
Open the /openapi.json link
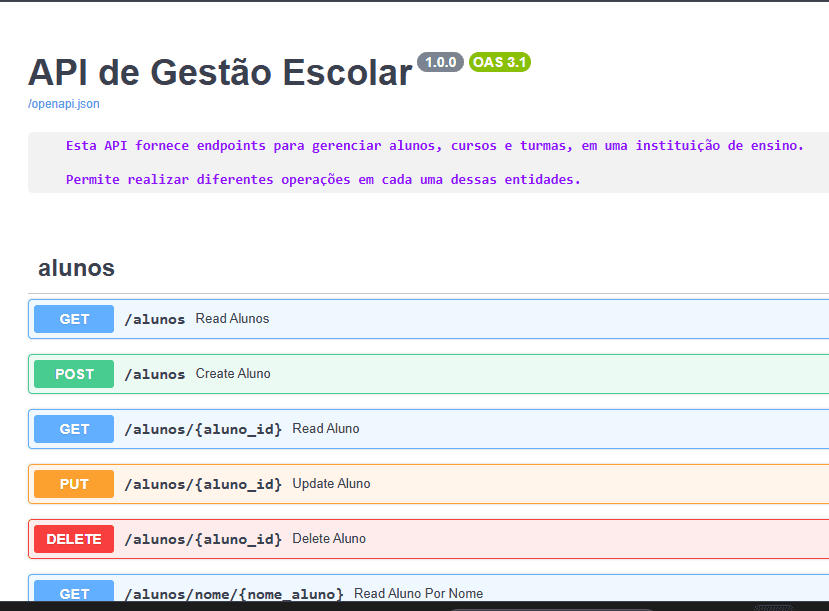click(x=63, y=103)
